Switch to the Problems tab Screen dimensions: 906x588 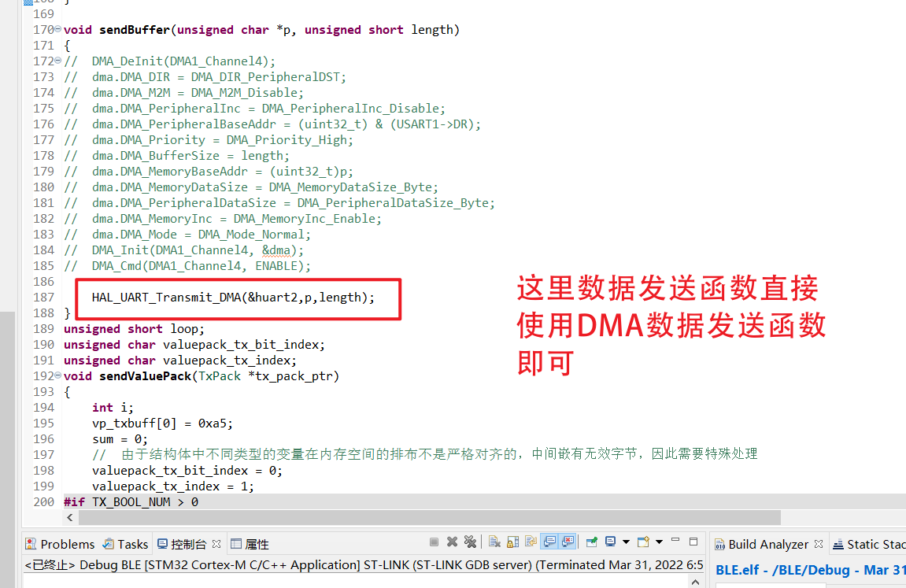[60, 544]
